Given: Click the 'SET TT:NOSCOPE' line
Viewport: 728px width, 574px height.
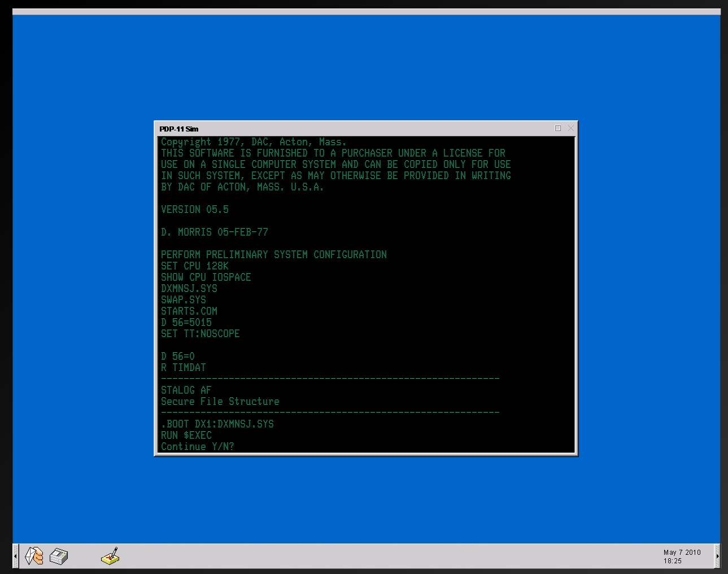Looking at the screenshot, I should tap(200, 334).
